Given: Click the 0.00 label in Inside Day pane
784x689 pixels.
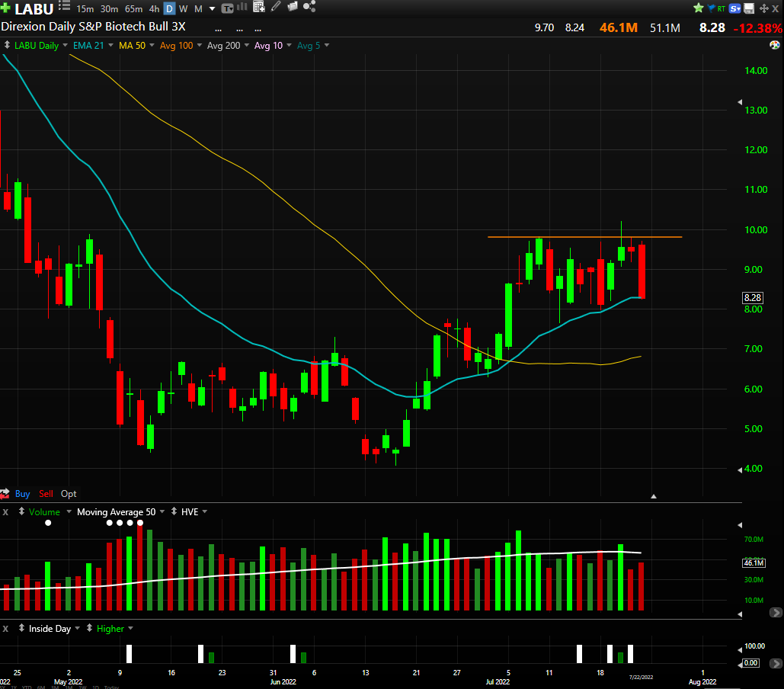Looking at the screenshot, I should (x=751, y=663).
